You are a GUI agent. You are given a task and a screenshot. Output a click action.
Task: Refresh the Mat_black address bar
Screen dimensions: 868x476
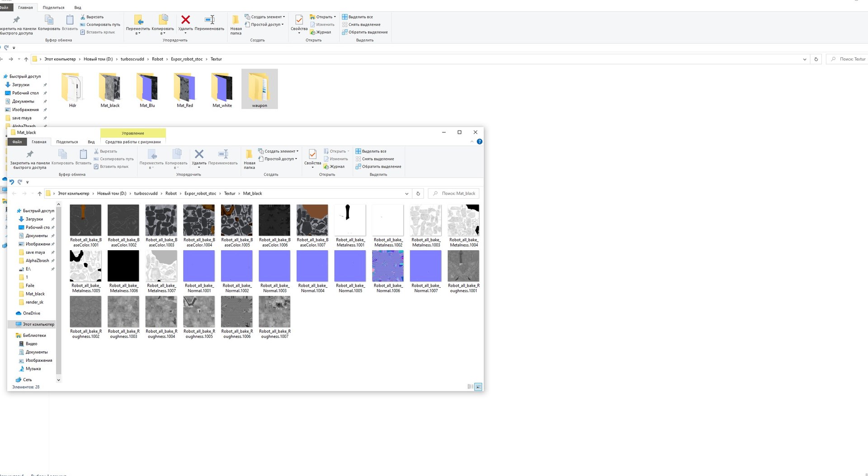tap(418, 193)
